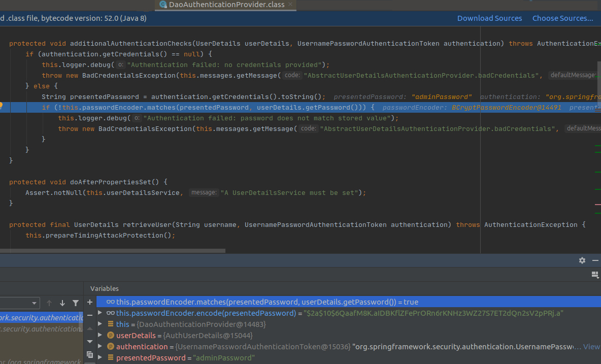The image size is (601, 364).
Task: Click the Choose Sources link
Action: (562, 18)
